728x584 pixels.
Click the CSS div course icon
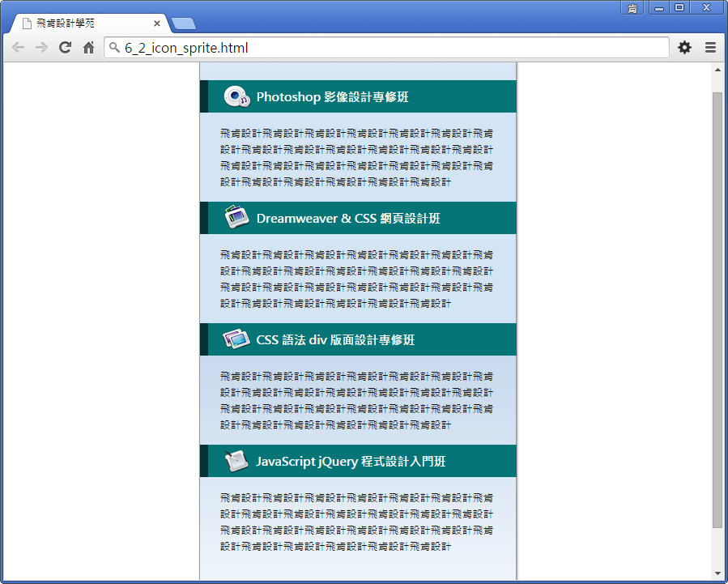pyautogui.click(x=236, y=339)
